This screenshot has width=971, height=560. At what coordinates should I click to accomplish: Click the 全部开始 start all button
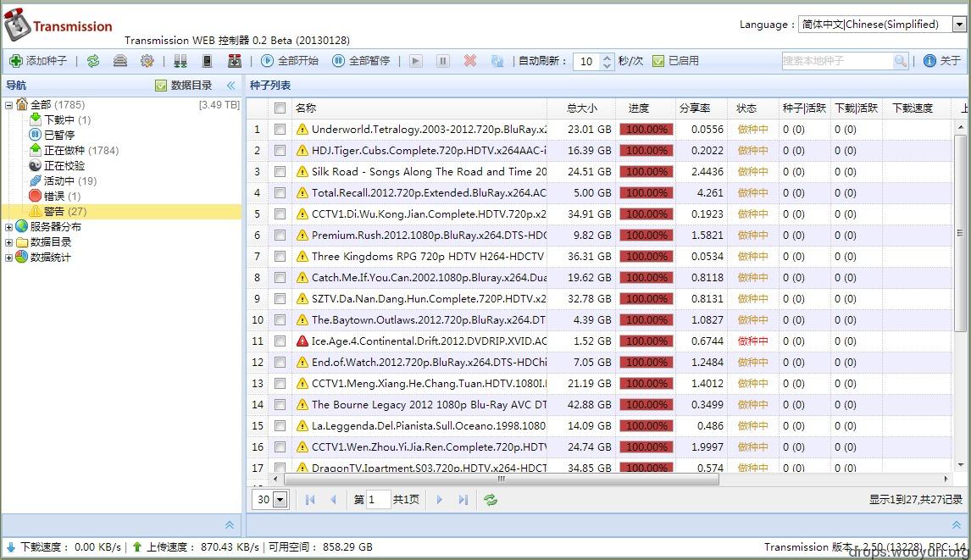[x=290, y=61]
